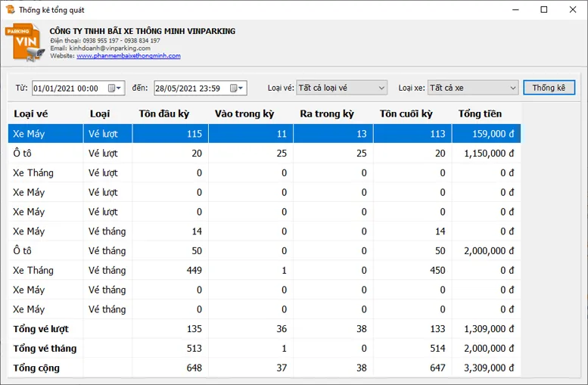This screenshot has height=385, width=588.
Task: Sort by Tồn đầu kỳ column header
Action: coord(163,114)
